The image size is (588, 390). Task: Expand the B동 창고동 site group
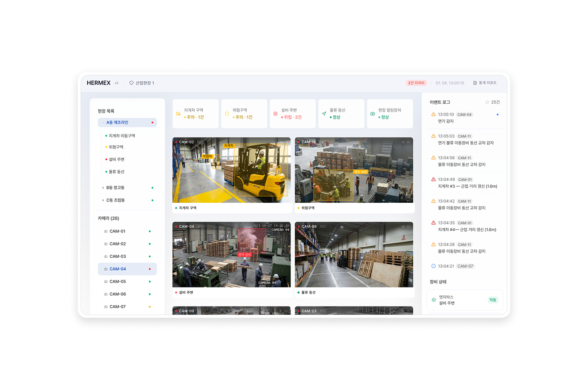pyautogui.click(x=103, y=188)
